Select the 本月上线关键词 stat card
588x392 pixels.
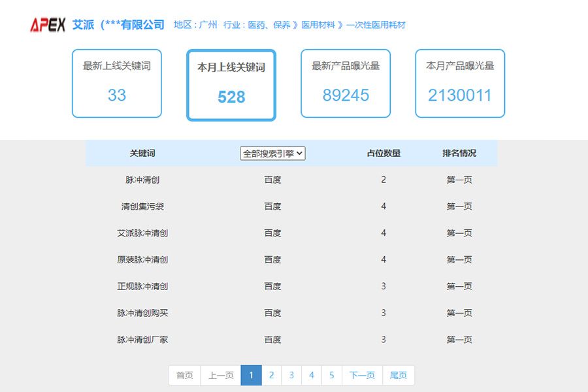click(x=231, y=84)
